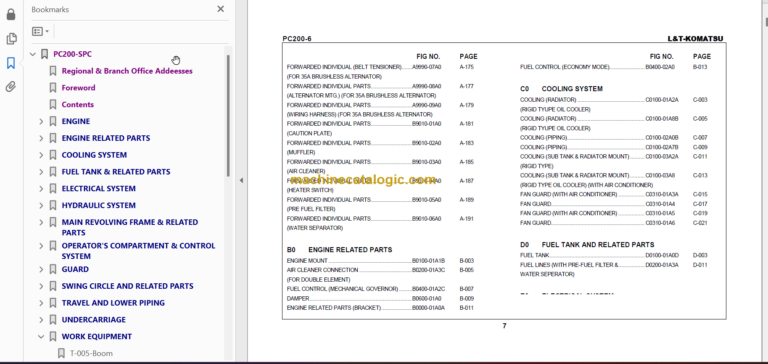Collapse the PC200-SPC root bookmark

click(33, 54)
